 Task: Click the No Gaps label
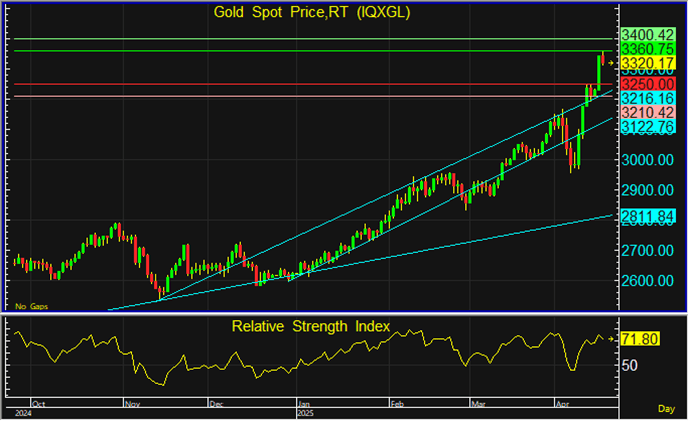[x=30, y=305]
